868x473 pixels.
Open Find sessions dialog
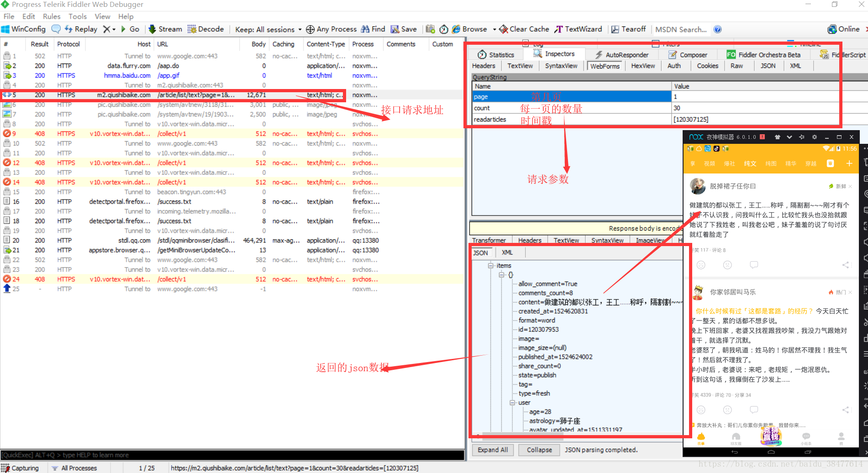click(373, 29)
